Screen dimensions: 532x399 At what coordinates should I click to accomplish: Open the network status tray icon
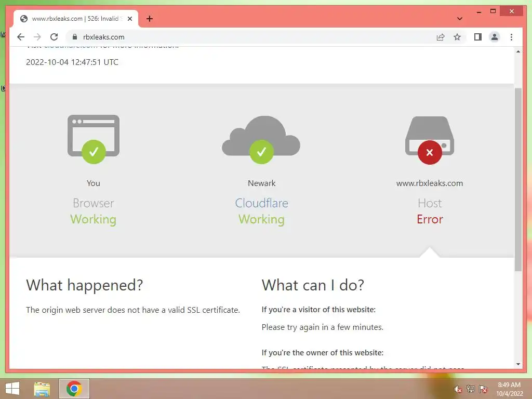point(471,389)
